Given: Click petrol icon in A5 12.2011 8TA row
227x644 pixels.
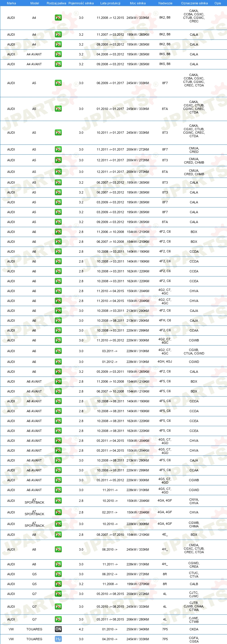Looking at the screenshot, I should (x=58, y=172).
